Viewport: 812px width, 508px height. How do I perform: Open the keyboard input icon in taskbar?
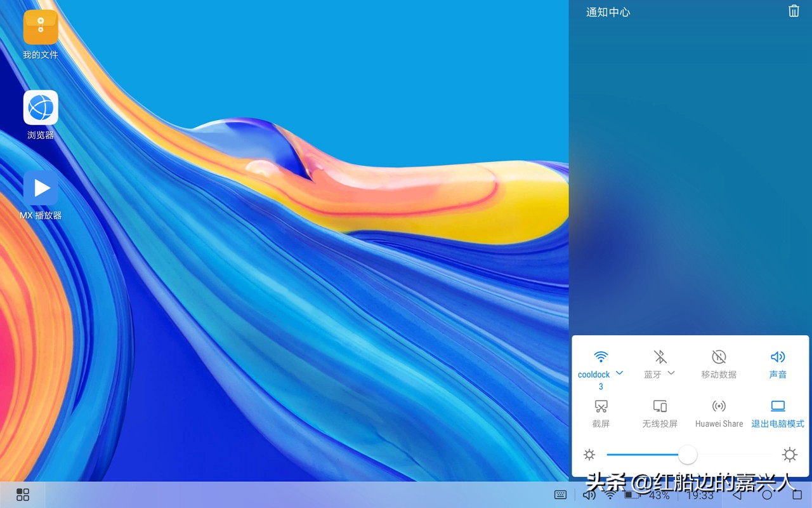point(560,495)
